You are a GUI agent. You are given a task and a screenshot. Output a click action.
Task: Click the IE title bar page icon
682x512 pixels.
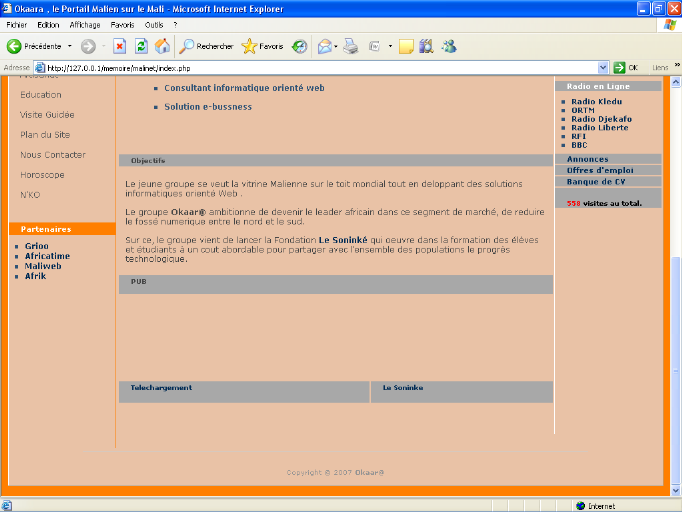click(x=6, y=8)
